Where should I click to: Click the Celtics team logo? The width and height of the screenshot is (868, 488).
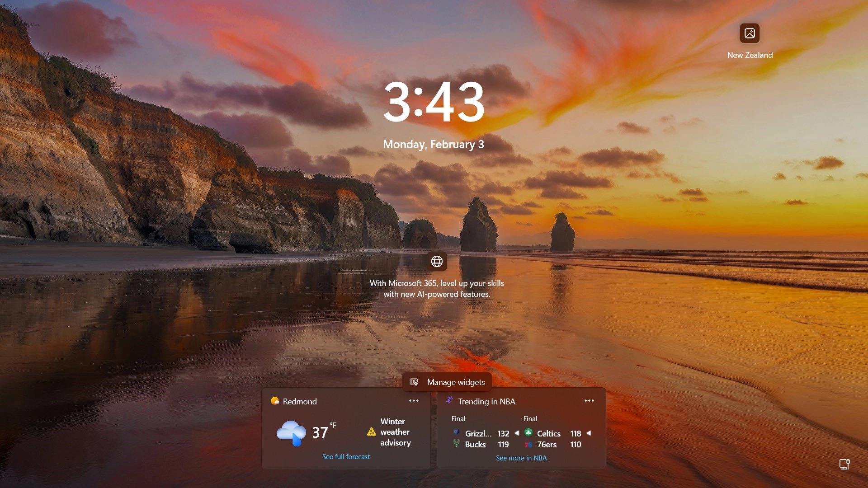pyautogui.click(x=528, y=433)
